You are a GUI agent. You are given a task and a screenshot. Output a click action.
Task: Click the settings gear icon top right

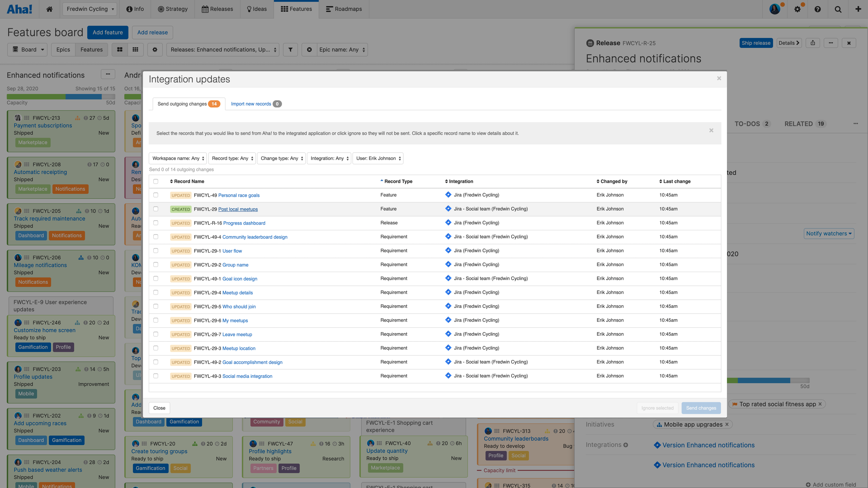(x=797, y=9)
